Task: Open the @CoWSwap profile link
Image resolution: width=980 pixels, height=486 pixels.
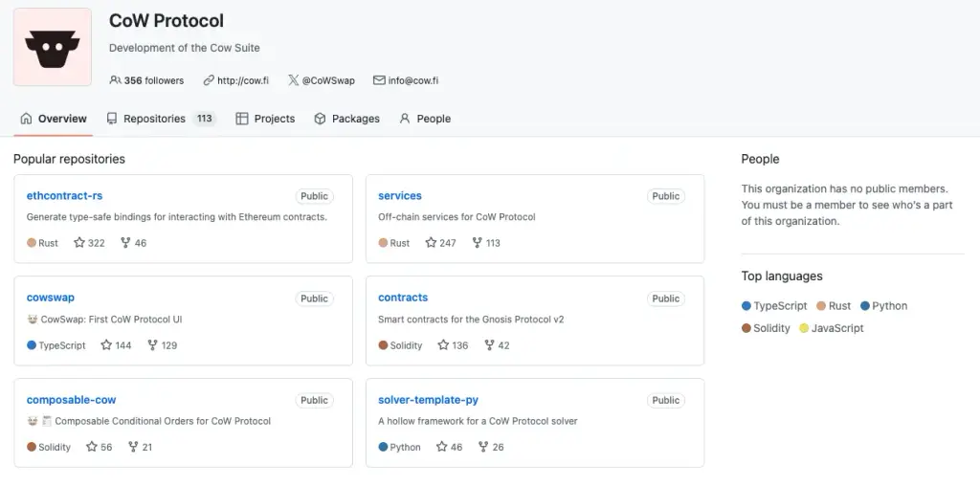Action: pyautogui.click(x=328, y=80)
